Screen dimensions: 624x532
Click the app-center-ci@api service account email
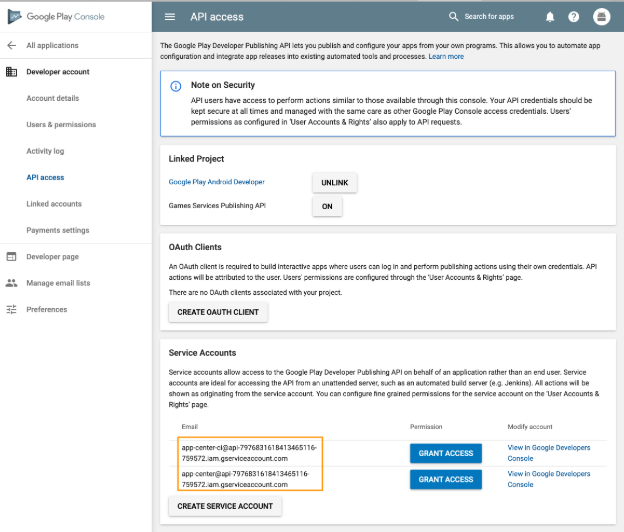click(x=249, y=453)
